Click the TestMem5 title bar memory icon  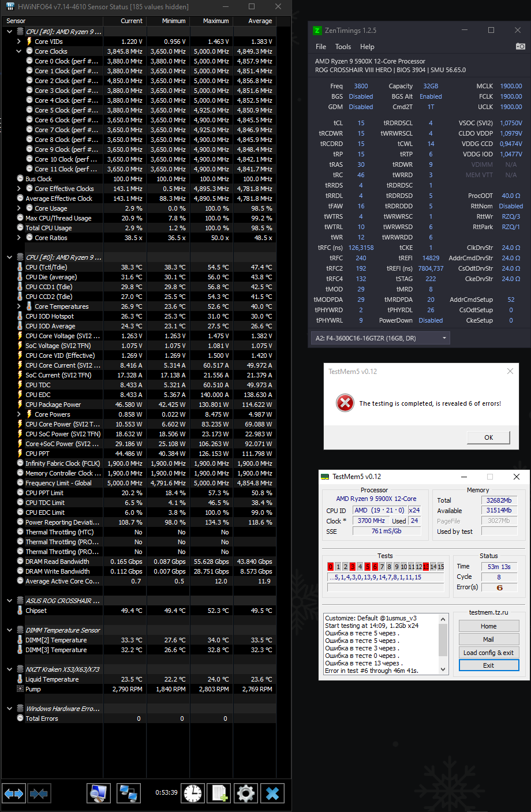pos(325,477)
